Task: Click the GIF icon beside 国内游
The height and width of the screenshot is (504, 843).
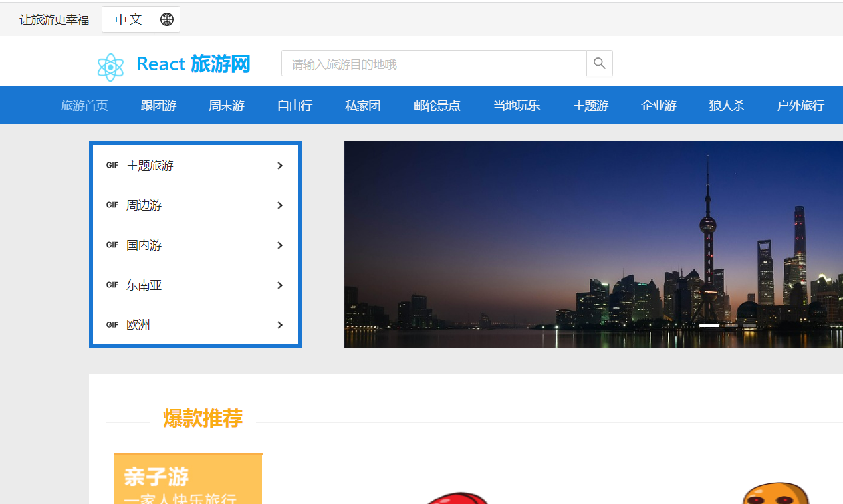Action: [x=112, y=245]
